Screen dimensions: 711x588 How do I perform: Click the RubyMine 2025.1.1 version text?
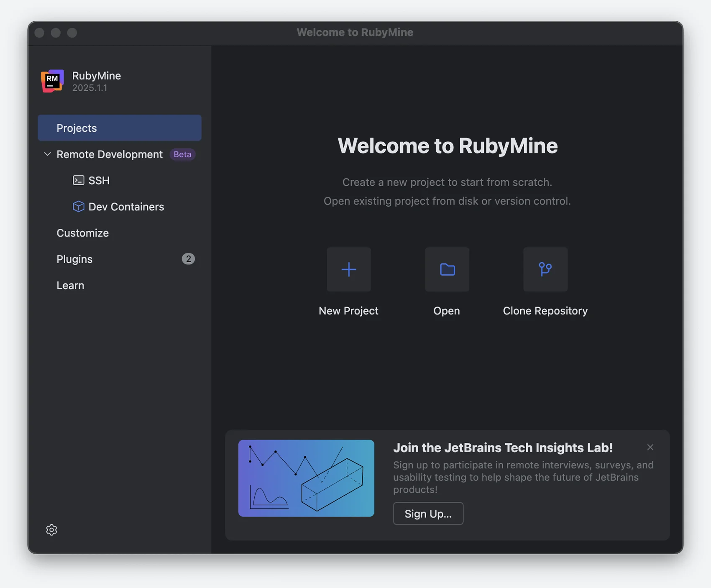(x=90, y=88)
